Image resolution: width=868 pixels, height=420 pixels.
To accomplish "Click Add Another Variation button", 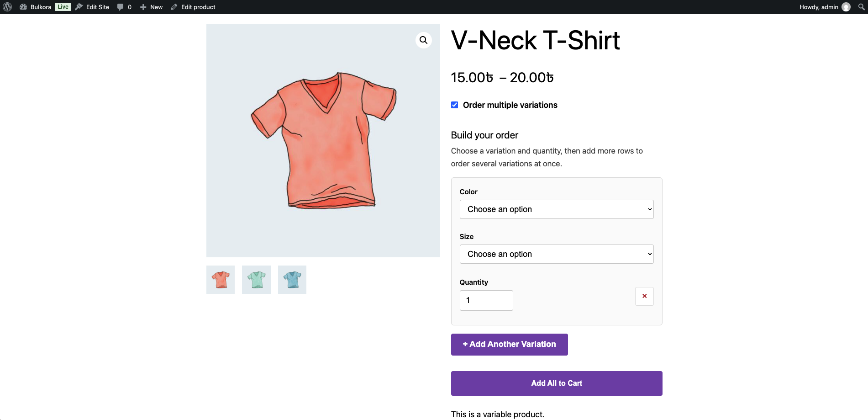I will 510,345.
